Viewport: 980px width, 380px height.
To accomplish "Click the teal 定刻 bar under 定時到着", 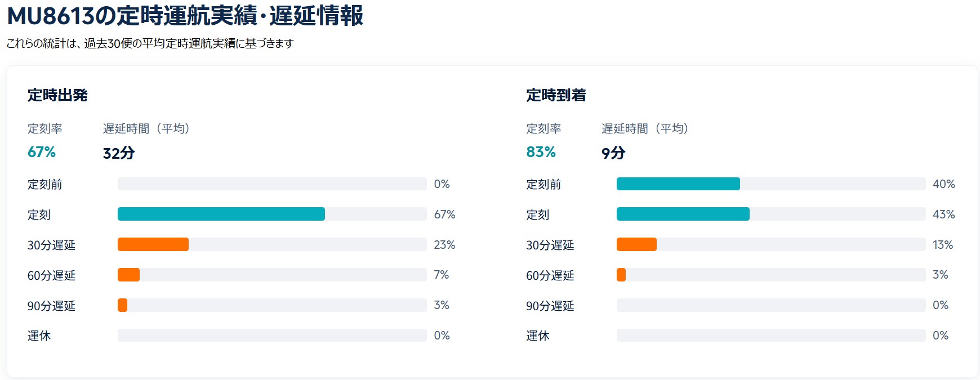I will point(683,214).
